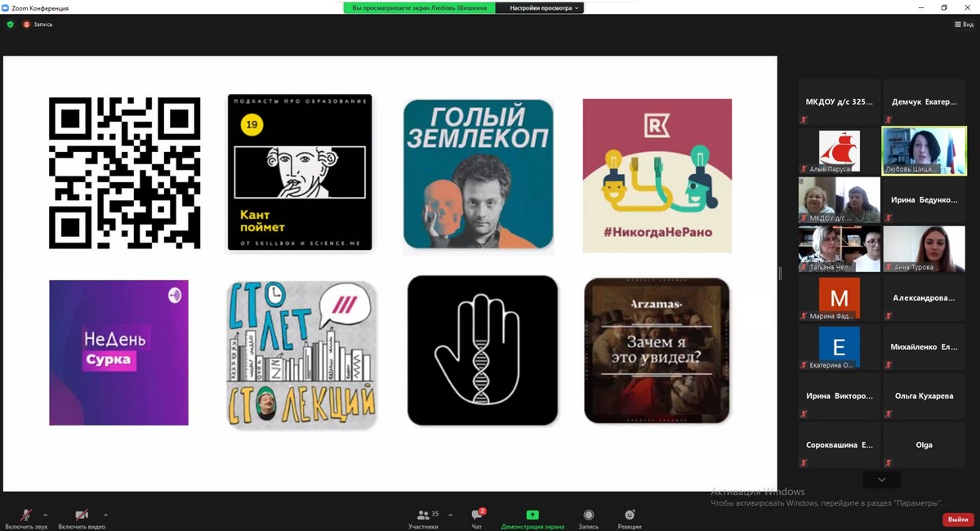Click the Запись record button in toolbar
Viewport: 980px width, 531px height.
pyautogui.click(x=589, y=518)
